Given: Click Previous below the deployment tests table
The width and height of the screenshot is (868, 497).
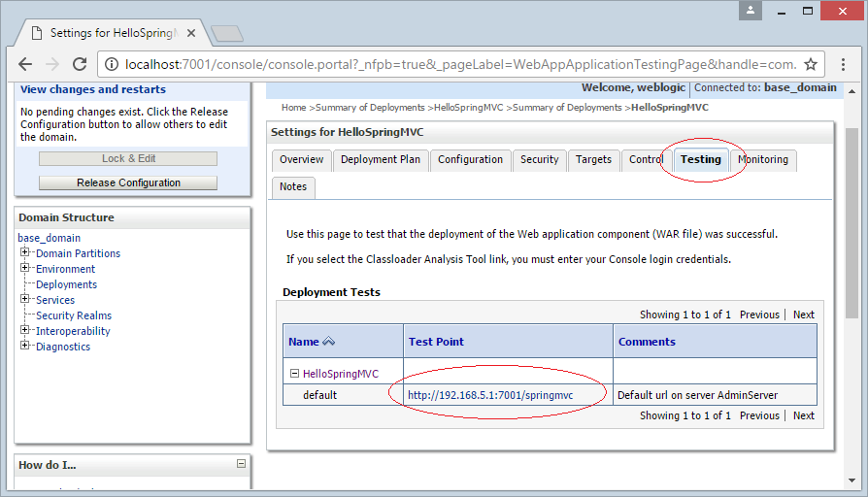Looking at the screenshot, I should pos(759,415).
